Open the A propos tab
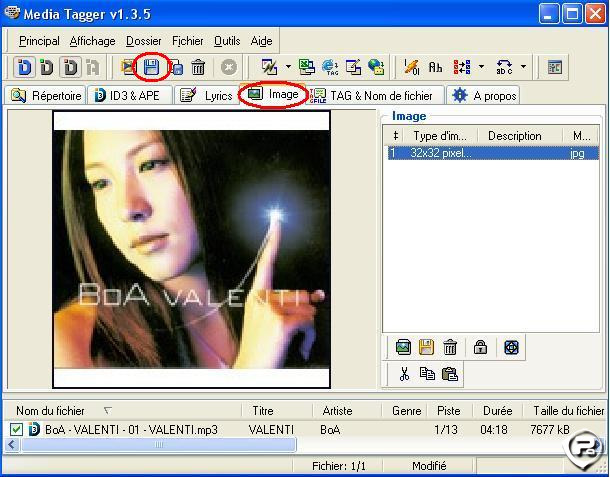This screenshot has height=477, width=610. [483, 95]
